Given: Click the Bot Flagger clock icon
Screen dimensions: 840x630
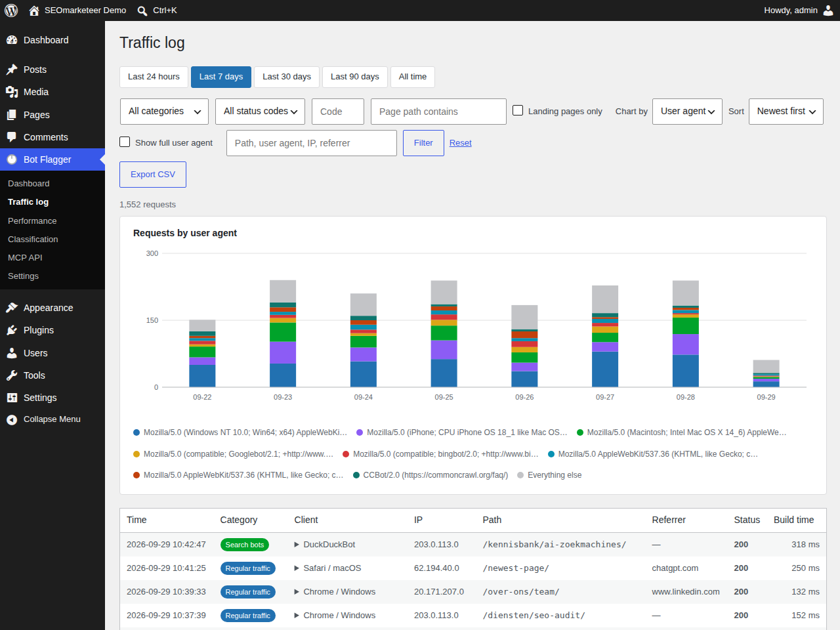Looking at the screenshot, I should coord(12,159).
